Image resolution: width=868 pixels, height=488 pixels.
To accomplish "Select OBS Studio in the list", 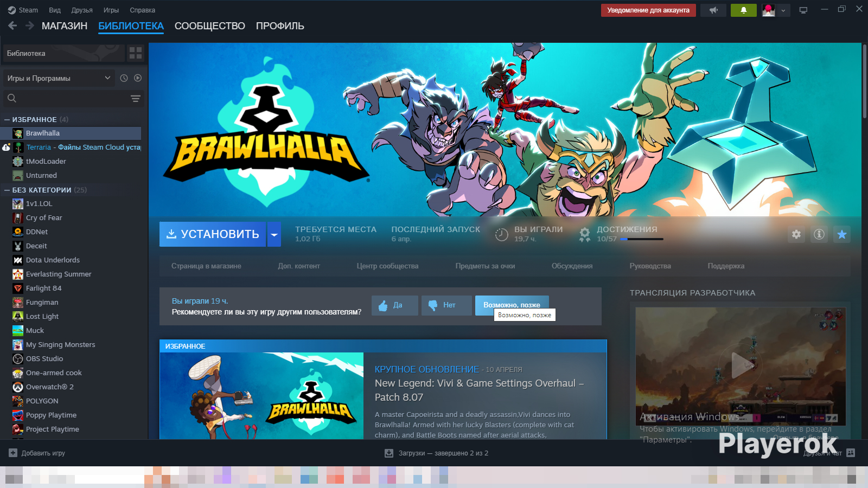I will pos(76,358).
